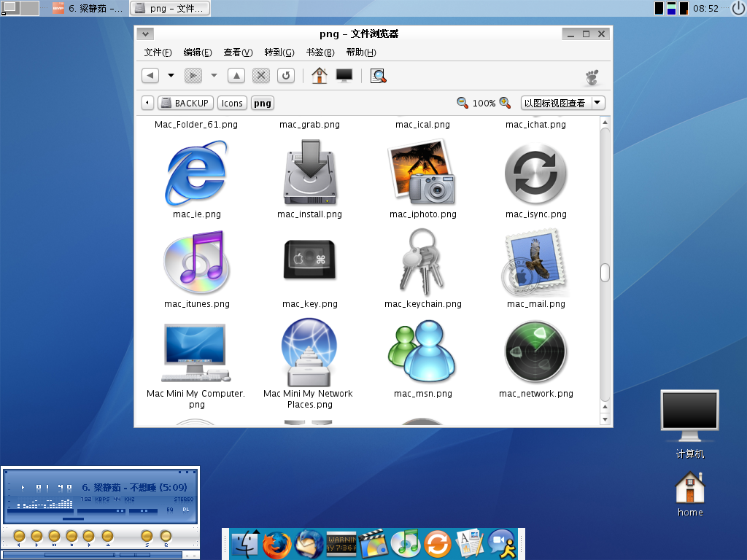Select the mac_install.png file icon
The height and width of the screenshot is (560, 747).
[x=310, y=172]
